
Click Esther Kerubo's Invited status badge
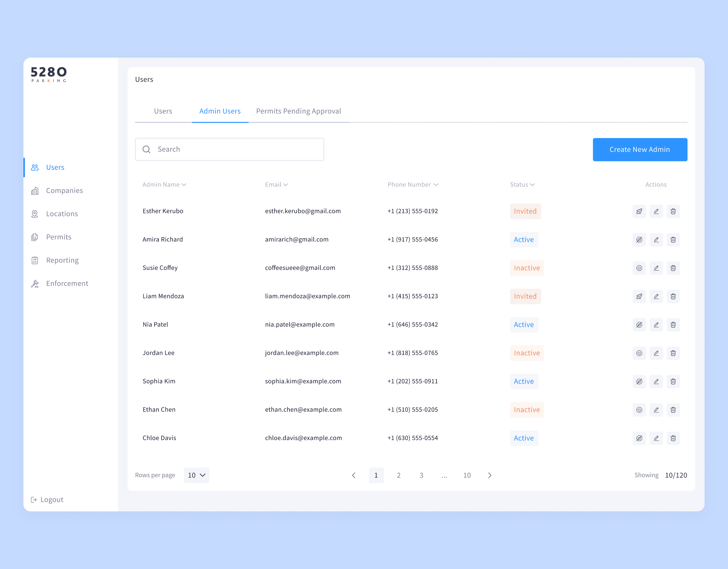point(525,211)
